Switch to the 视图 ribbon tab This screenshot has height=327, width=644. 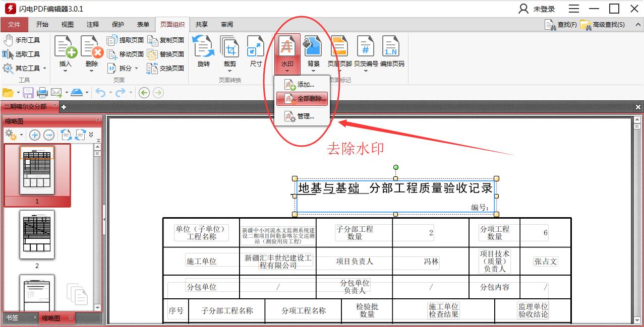click(68, 24)
